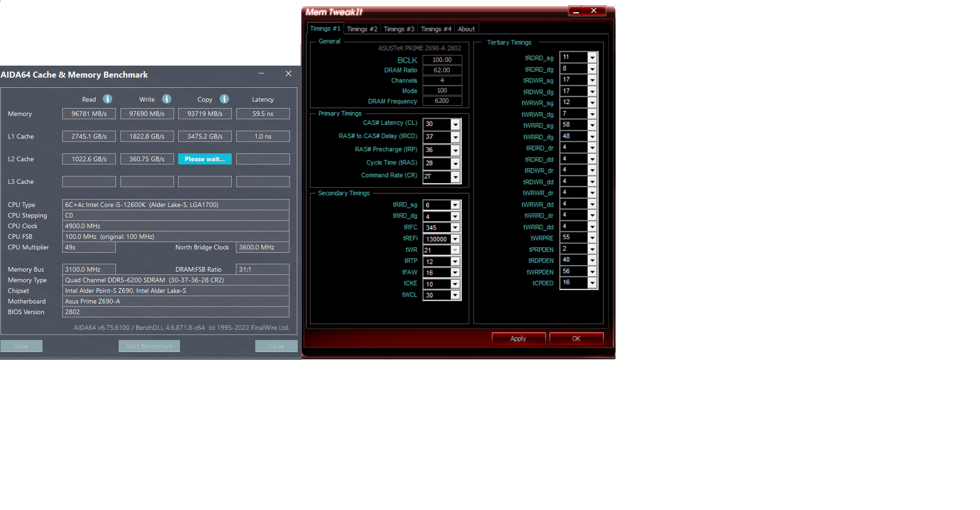The width and height of the screenshot is (980, 510).
Task: Open the Timings #4 tab
Action: (436, 29)
